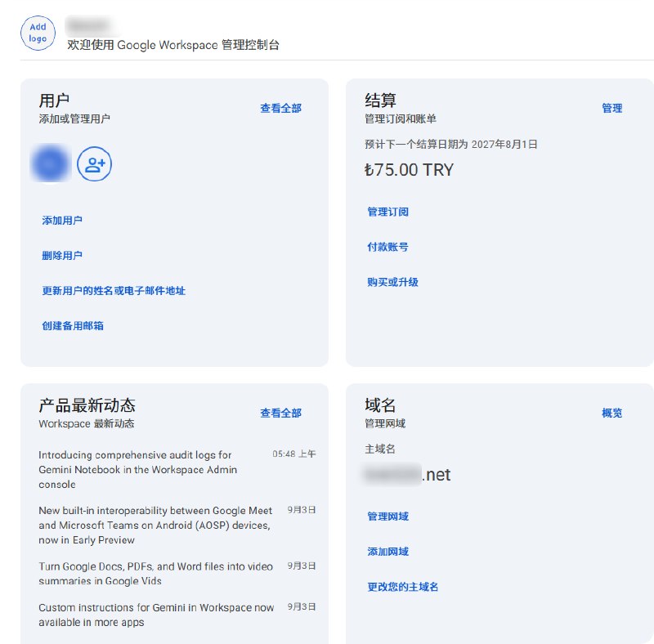
Task: Click the 结算 card heading
Action: pos(380,101)
